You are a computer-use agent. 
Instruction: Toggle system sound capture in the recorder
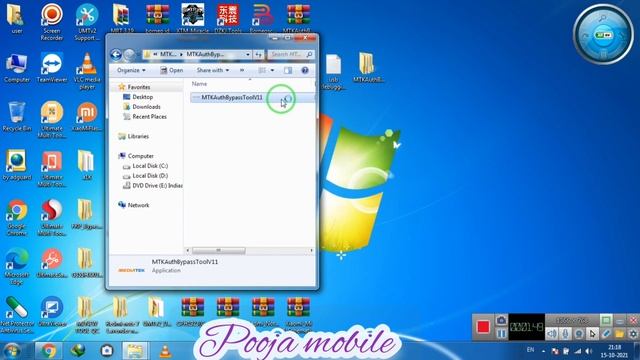[552, 334]
